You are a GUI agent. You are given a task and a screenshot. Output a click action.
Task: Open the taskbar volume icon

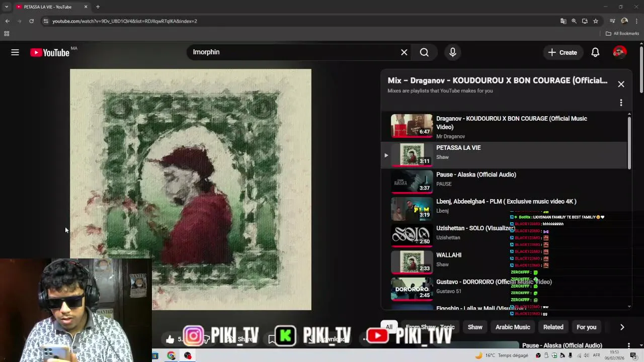click(x=586, y=355)
